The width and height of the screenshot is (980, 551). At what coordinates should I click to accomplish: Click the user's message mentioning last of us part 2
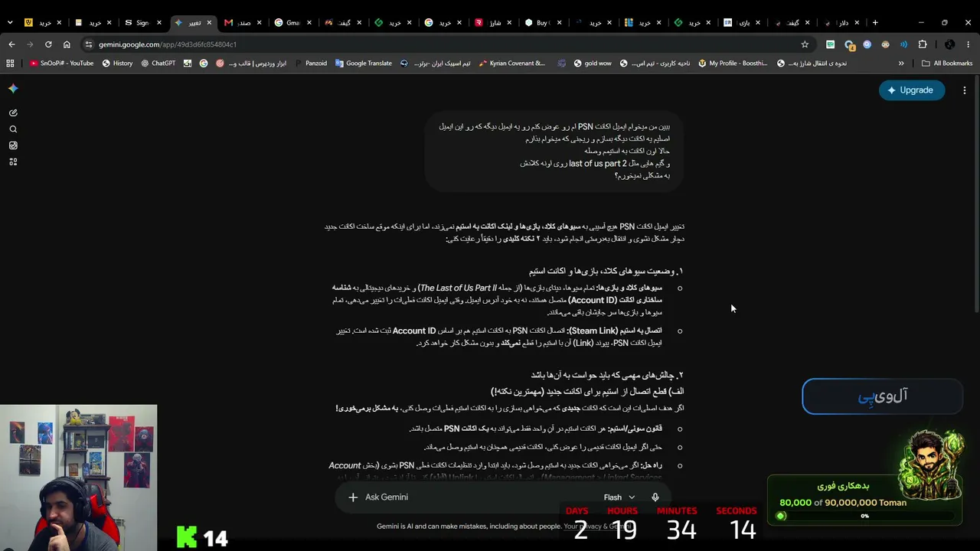click(x=554, y=151)
